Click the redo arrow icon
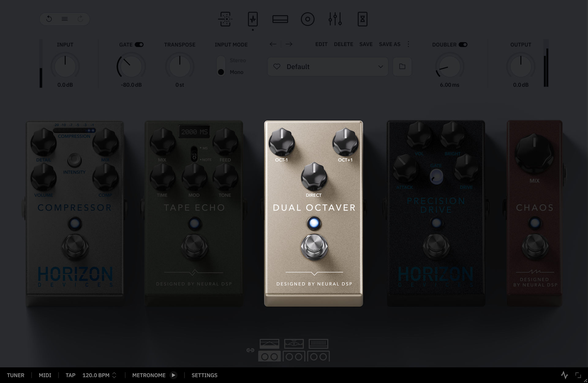The image size is (588, 383). pyautogui.click(x=80, y=19)
